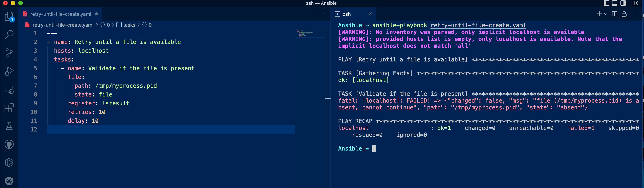Open terminal panel More Actions ellipsis
The image size is (644, 188).
pyautogui.click(x=634, y=14)
